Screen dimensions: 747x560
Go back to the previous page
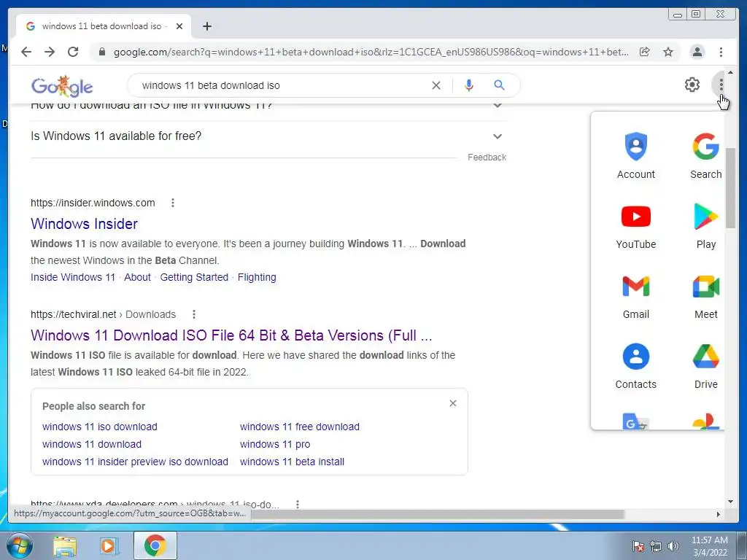click(x=26, y=52)
